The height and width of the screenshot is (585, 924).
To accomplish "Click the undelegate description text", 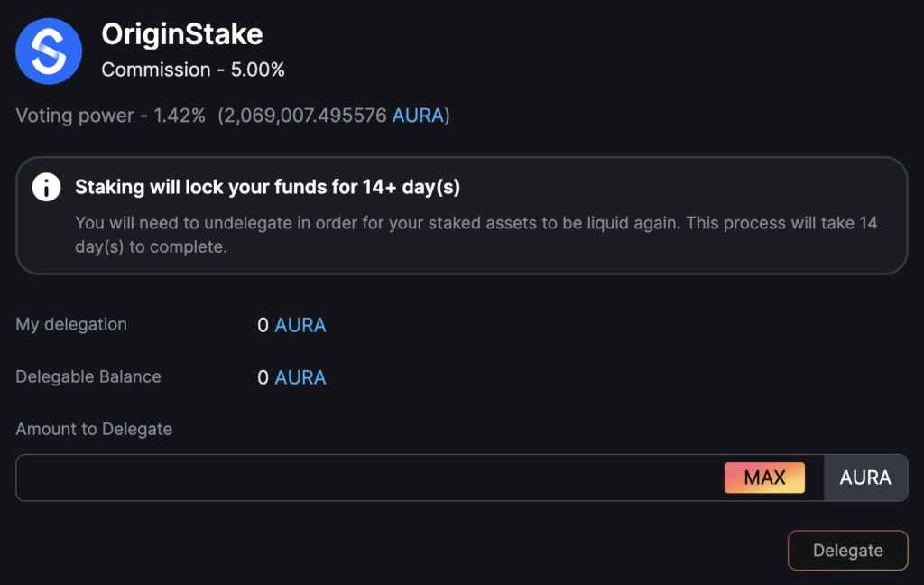I will (x=476, y=235).
